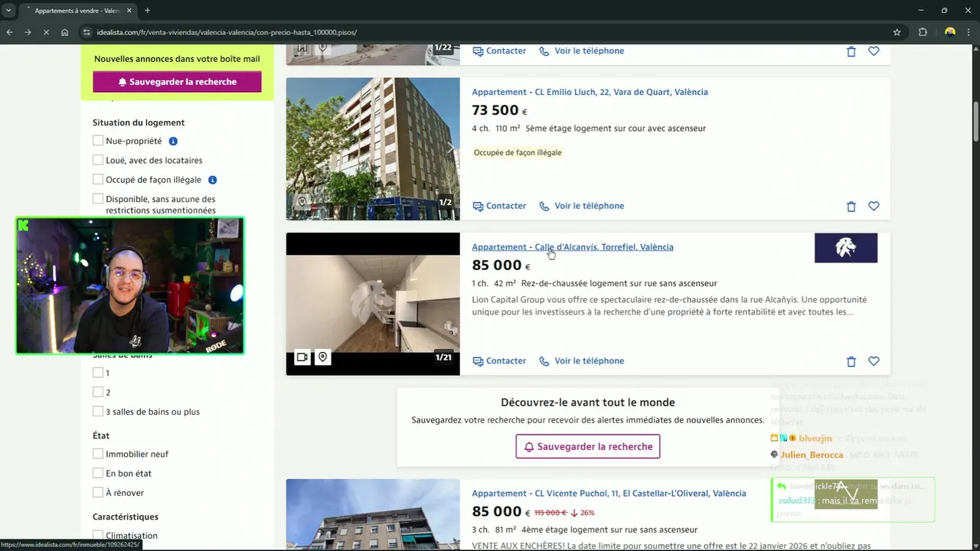The height and width of the screenshot is (551, 980).
Task: Favorite the 73 500 € Emilio Lluch listing
Action: [x=874, y=207]
